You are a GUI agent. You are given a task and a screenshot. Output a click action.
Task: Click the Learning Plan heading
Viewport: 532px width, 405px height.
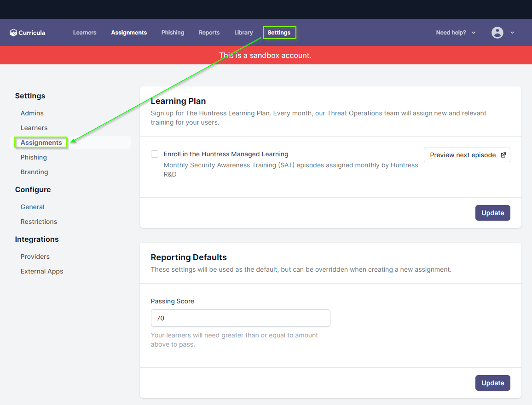pos(178,101)
